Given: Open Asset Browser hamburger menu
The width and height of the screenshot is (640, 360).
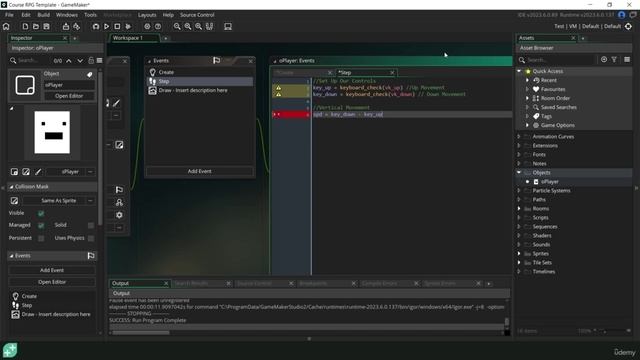Looking at the screenshot, I should (x=627, y=60).
